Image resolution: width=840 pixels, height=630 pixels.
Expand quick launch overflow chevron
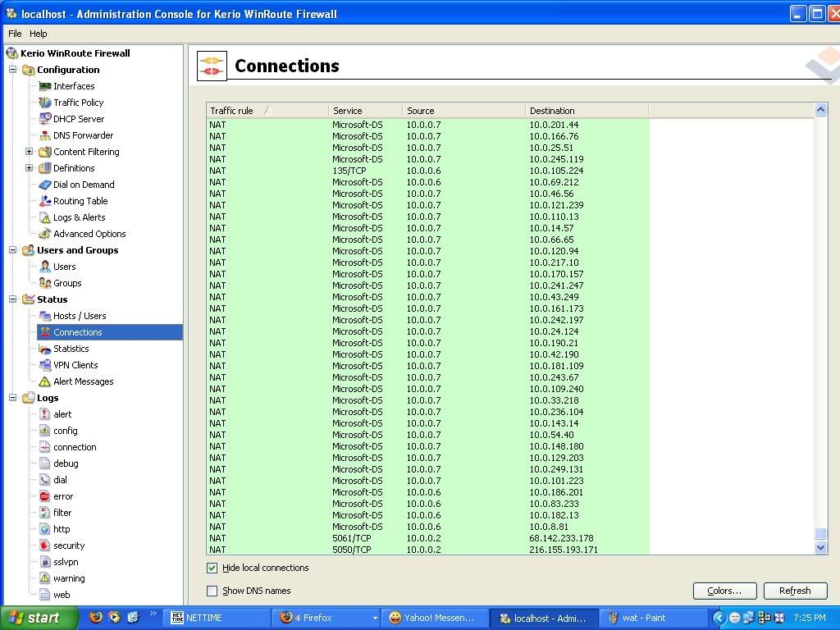(x=153, y=614)
